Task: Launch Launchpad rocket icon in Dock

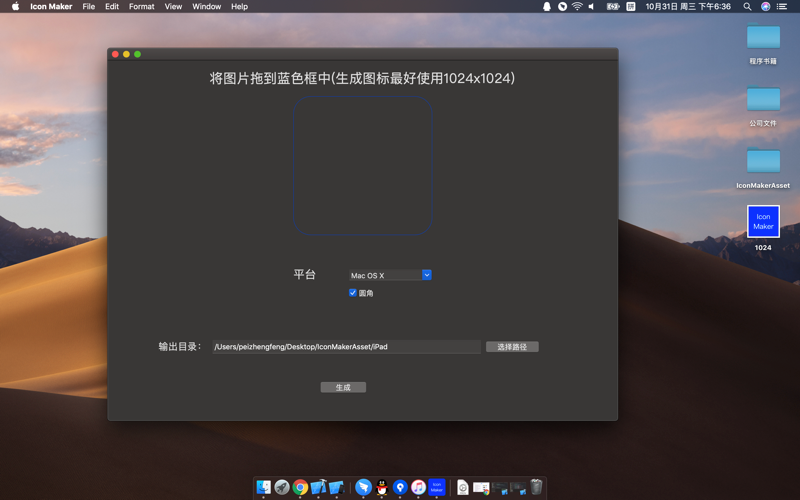Action: pyautogui.click(x=282, y=487)
